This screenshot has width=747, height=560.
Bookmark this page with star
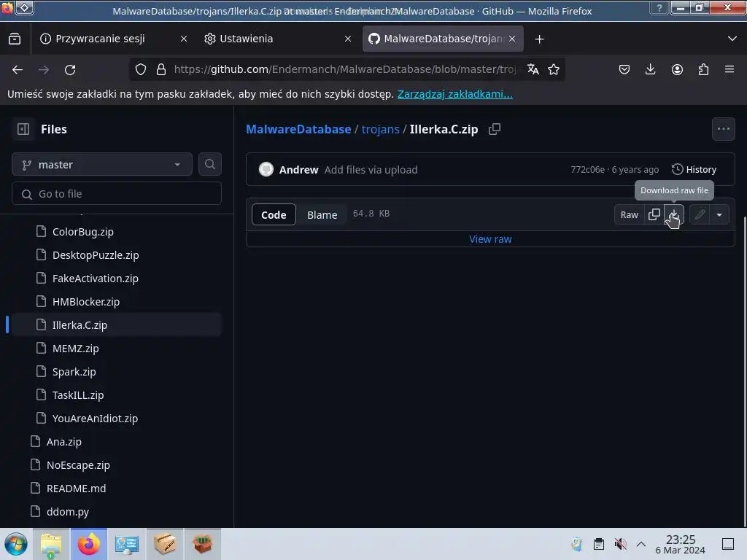(554, 69)
